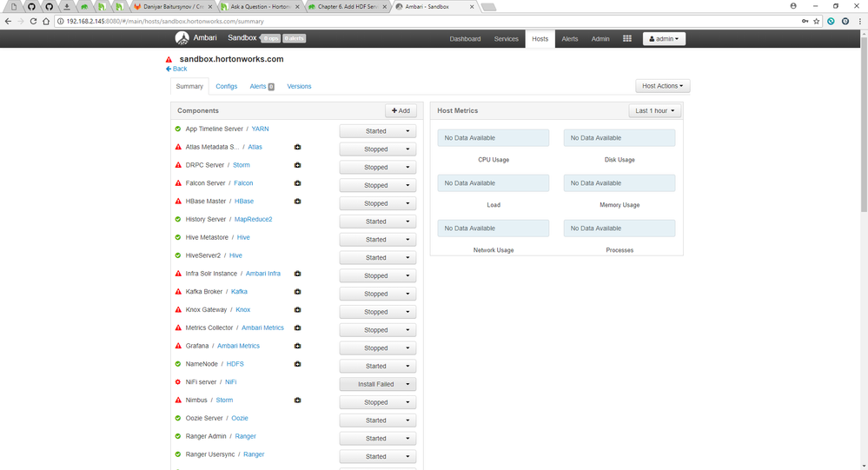The image size is (868, 470).
Task: Open Alerts in top navigation
Action: 570,39
